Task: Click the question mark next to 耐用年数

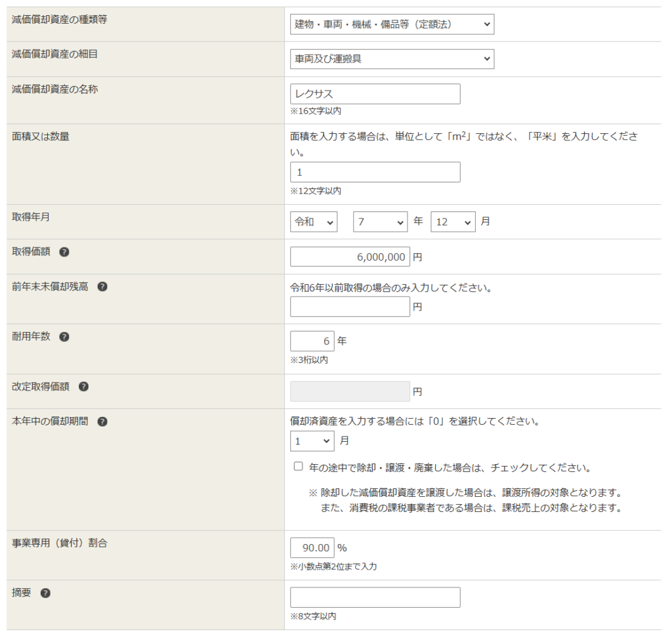Action: click(x=64, y=337)
